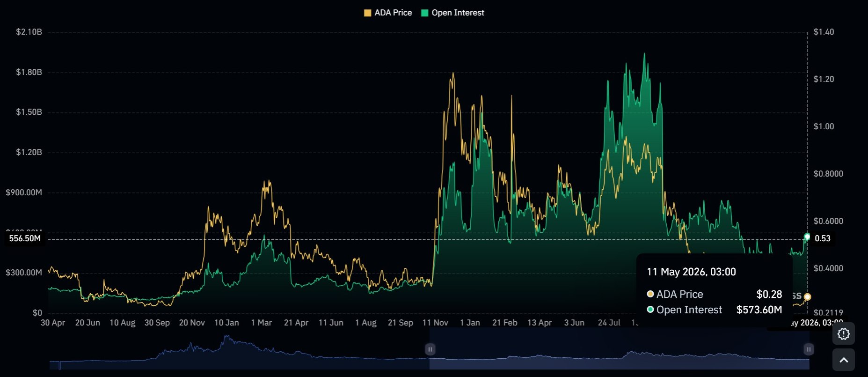Viewport: 868px width, 377px height.
Task: Click the $1.20B left axis label
Action: [29, 152]
